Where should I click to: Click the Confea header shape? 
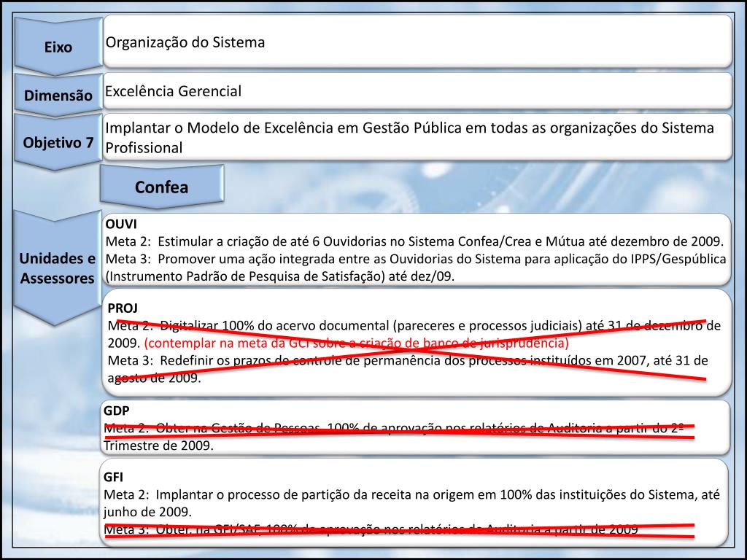click(161, 187)
